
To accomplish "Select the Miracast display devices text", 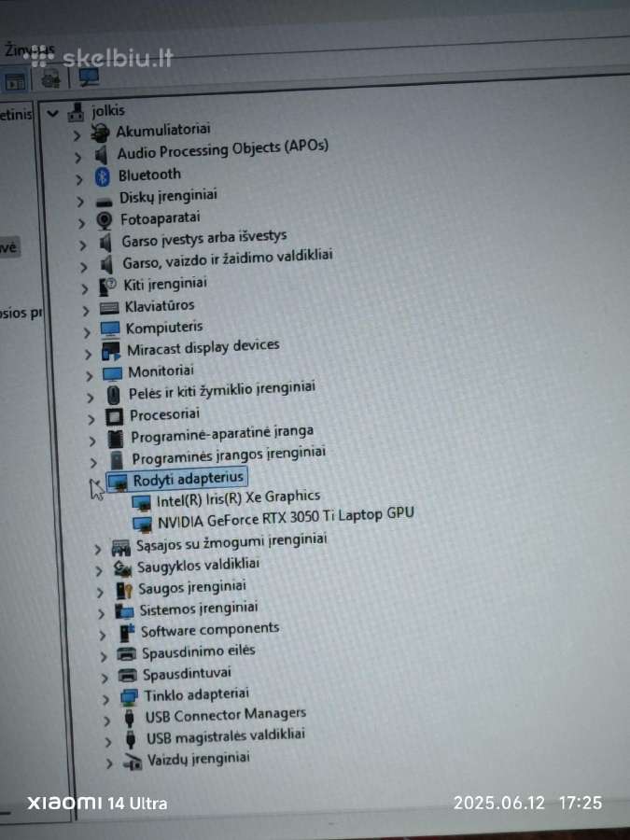I will pyautogui.click(x=203, y=348).
